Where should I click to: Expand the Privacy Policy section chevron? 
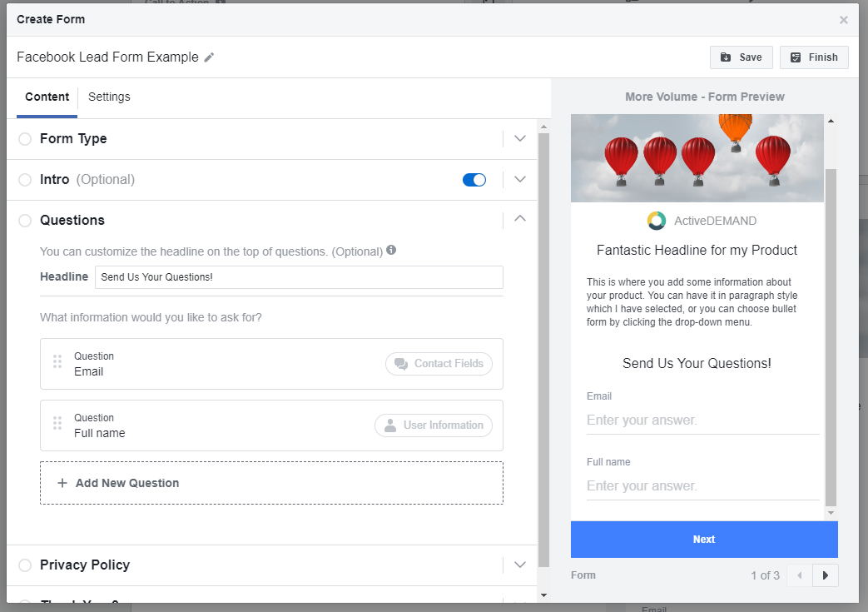click(520, 565)
